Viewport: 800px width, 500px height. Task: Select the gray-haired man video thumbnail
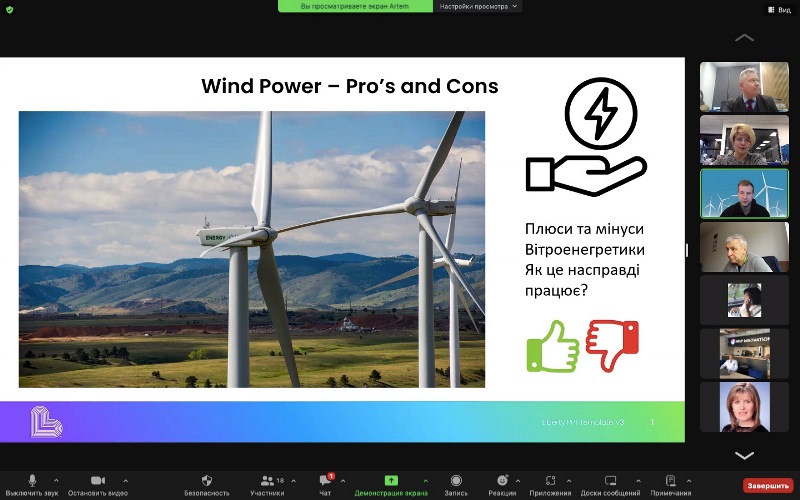[744, 247]
